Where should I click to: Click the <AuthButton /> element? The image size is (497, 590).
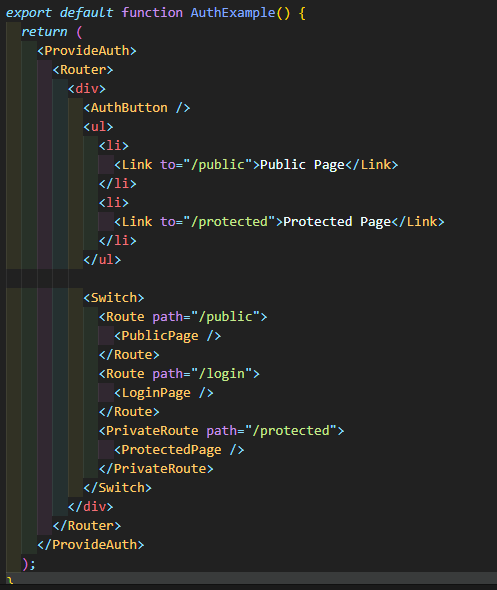137,108
